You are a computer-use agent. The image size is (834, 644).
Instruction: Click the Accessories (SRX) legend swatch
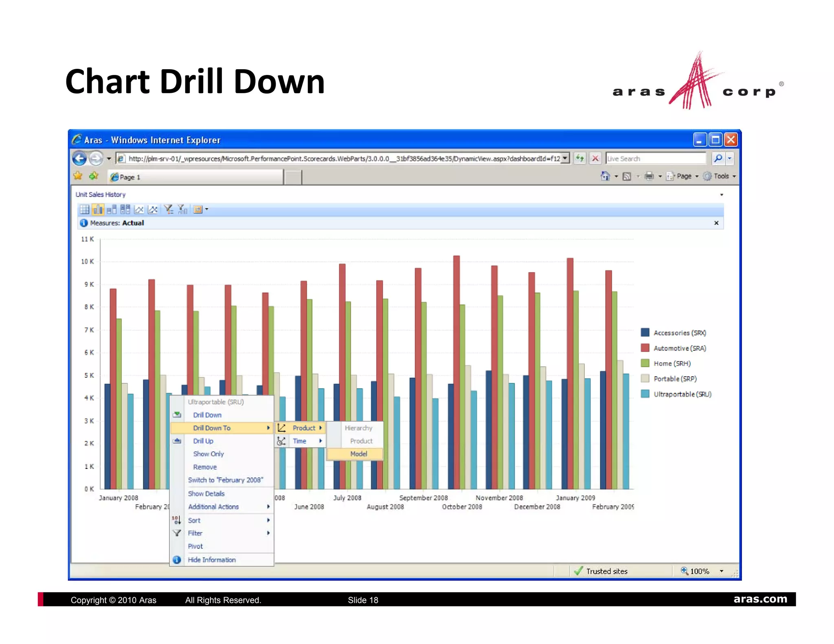point(645,332)
